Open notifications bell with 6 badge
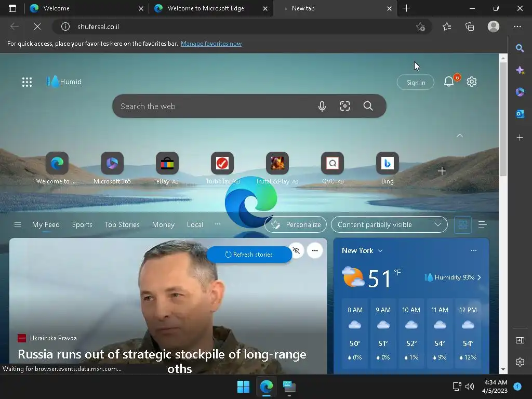 [448, 82]
